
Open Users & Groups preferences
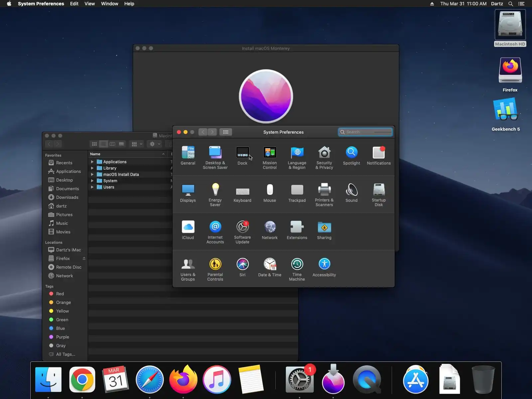tap(188, 269)
